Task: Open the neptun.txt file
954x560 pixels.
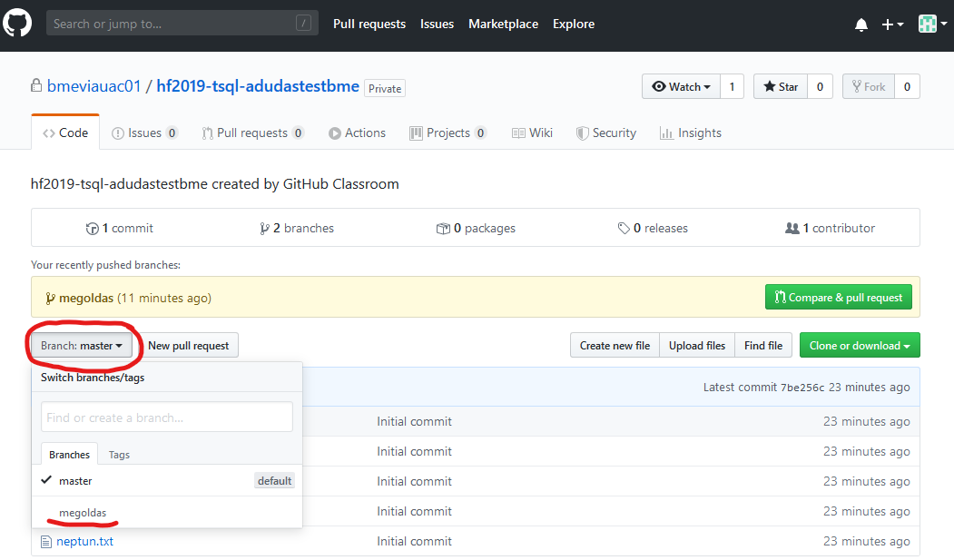Action: tap(84, 541)
